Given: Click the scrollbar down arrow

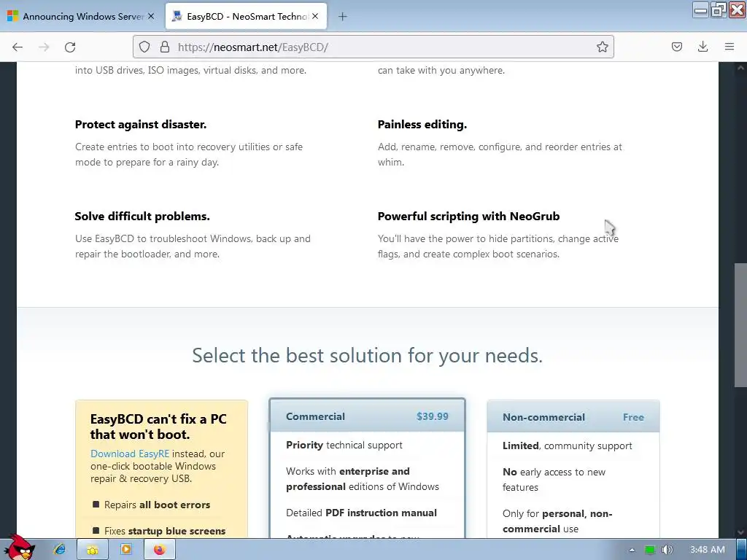Looking at the screenshot, I should (x=740, y=532).
